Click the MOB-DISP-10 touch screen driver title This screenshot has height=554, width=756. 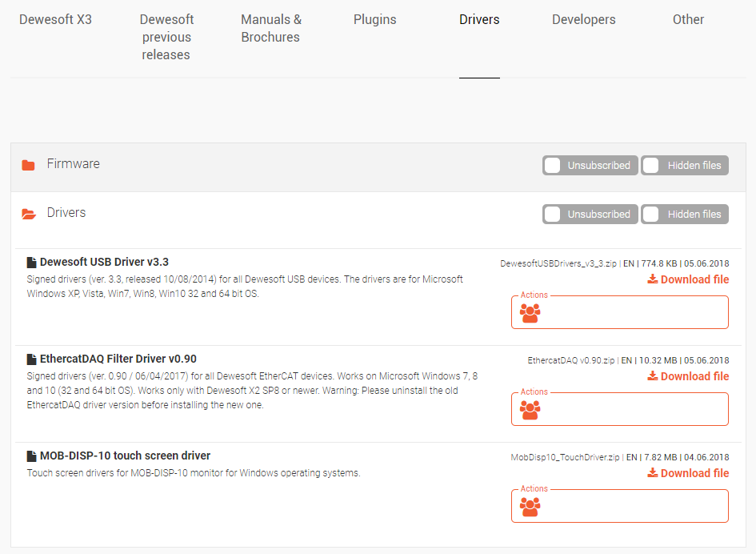point(125,456)
